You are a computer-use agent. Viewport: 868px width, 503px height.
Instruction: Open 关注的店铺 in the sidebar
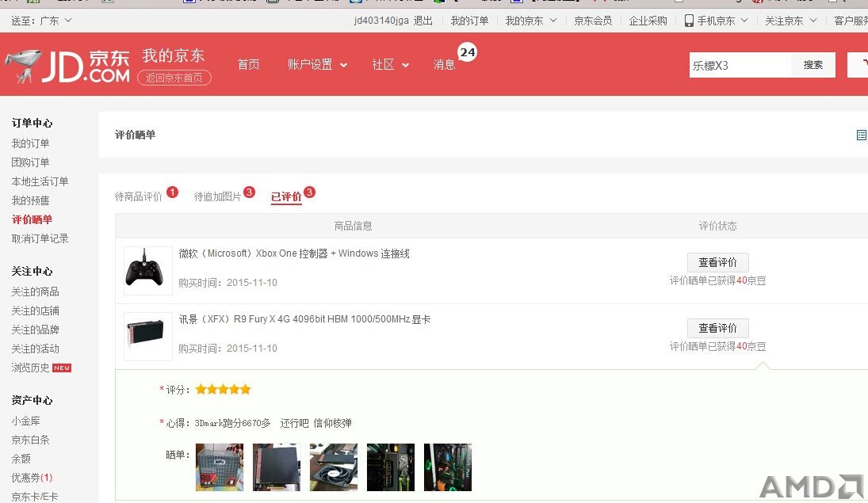click(35, 311)
